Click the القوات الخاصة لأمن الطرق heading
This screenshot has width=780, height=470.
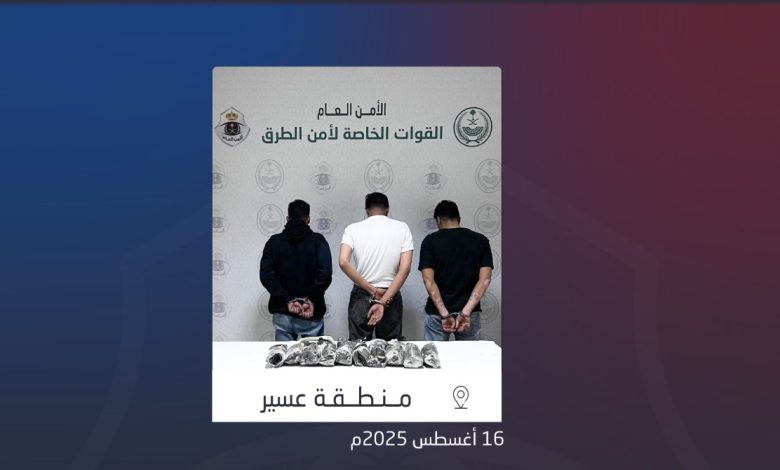pyautogui.click(x=353, y=133)
